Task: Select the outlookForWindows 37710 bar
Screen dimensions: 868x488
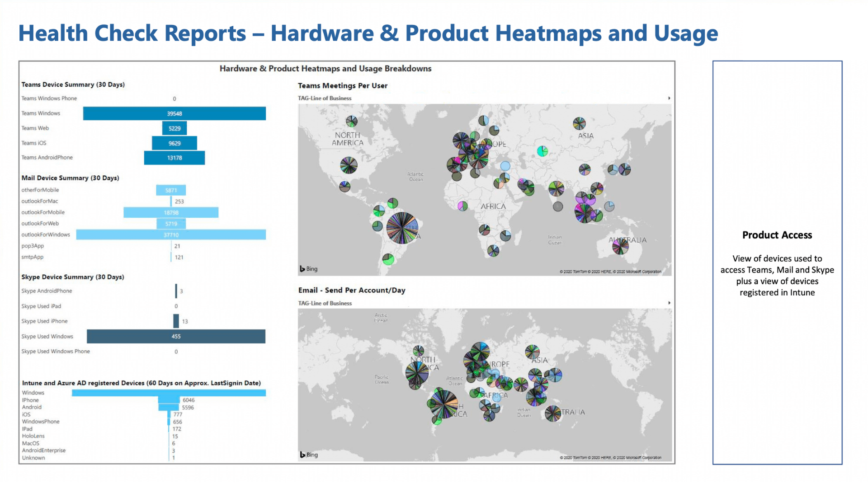Action: point(171,235)
